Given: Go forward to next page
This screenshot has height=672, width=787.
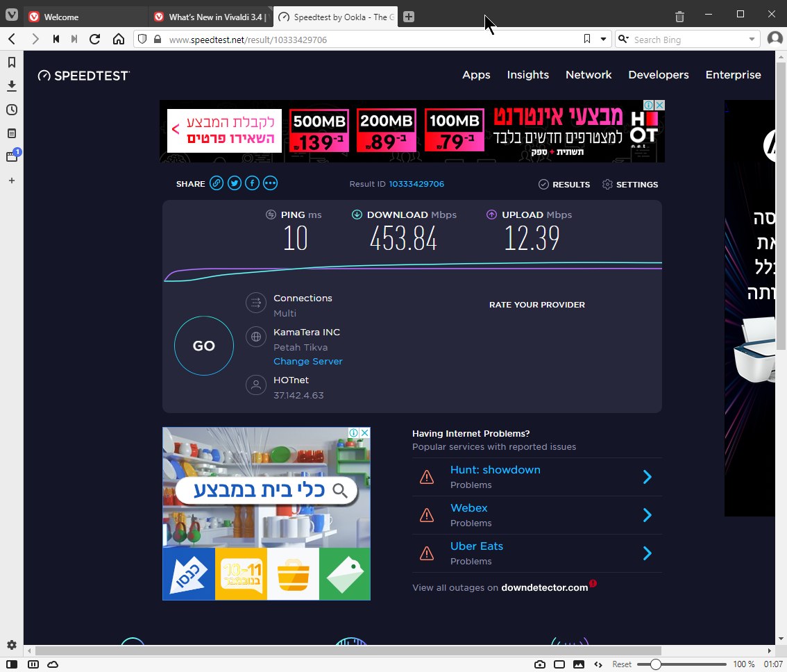Looking at the screenshot, I should pyautogui.click(x=35, y=39).
